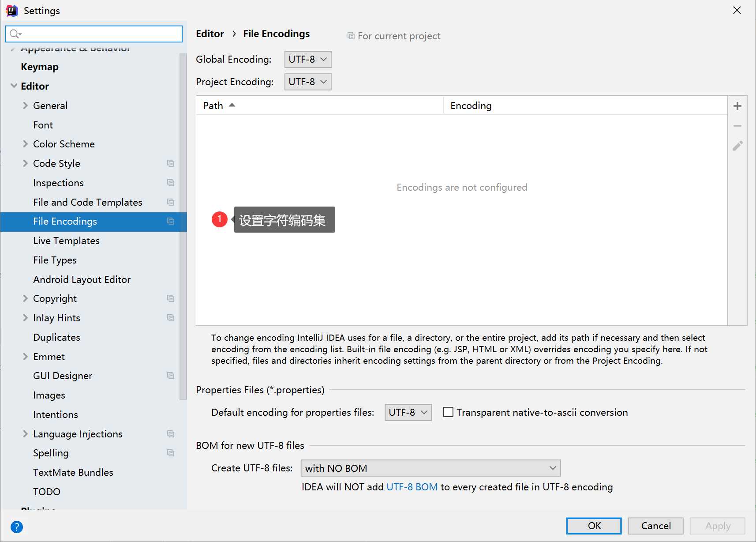The height and width of the screenshot is (542, 756).
Task: Select File Encodings tree item
Action: (x=94, y=221)
